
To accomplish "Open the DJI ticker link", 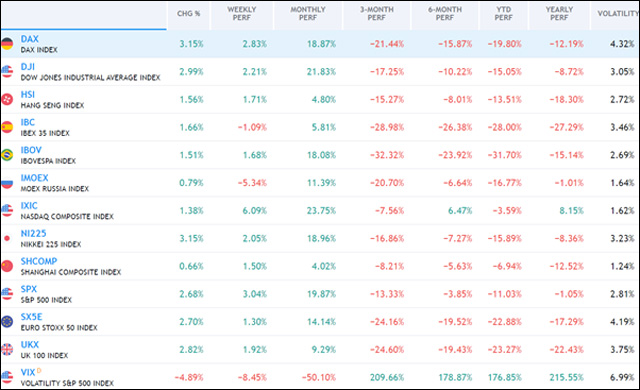I will click(28, 66).
